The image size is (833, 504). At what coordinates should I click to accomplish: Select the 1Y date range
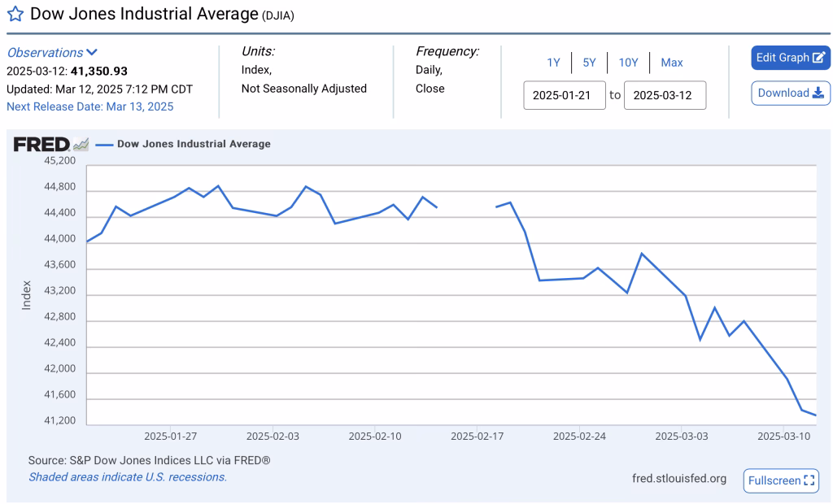pyautogui.click(x=553, y=63)
